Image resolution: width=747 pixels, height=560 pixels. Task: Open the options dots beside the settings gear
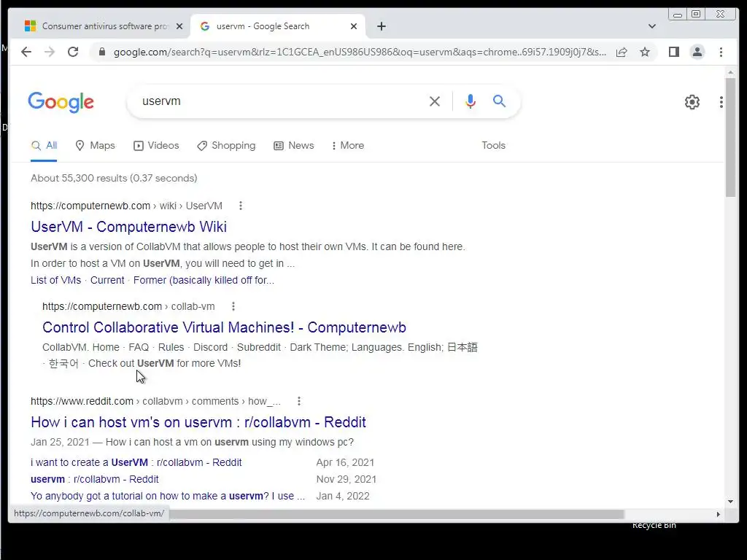tap(721, 101)
